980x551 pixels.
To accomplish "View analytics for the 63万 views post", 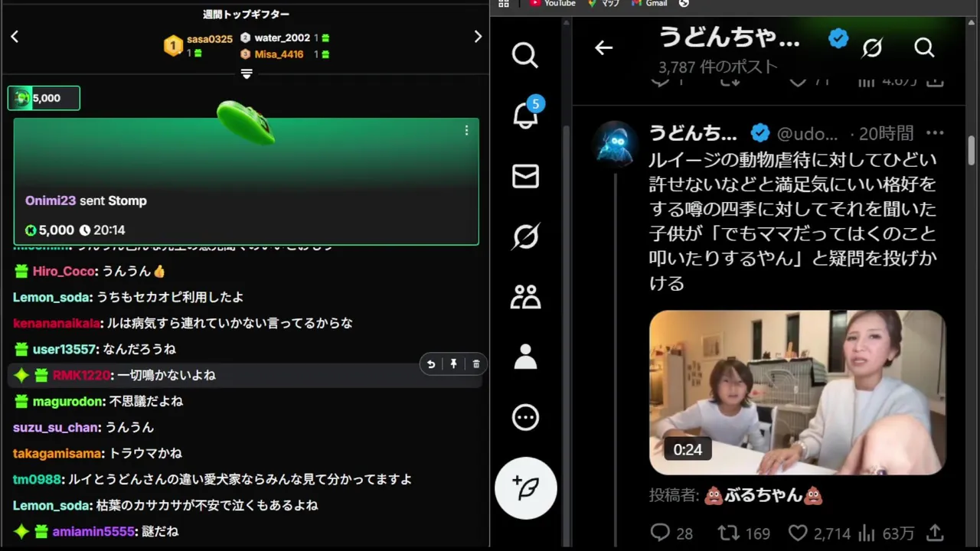I will (x=886, y=533).
